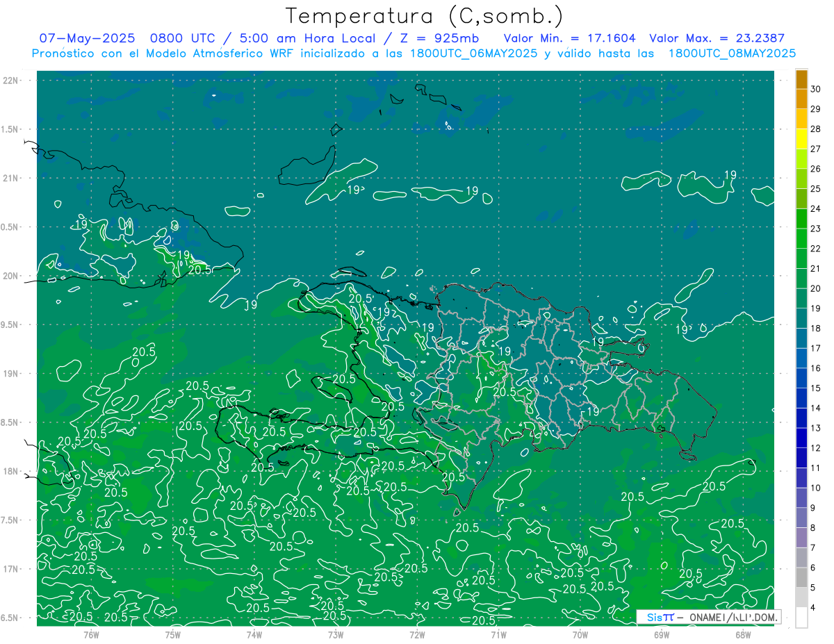Click the "5:00 am Hora Local" text

[x=309, y=38]
